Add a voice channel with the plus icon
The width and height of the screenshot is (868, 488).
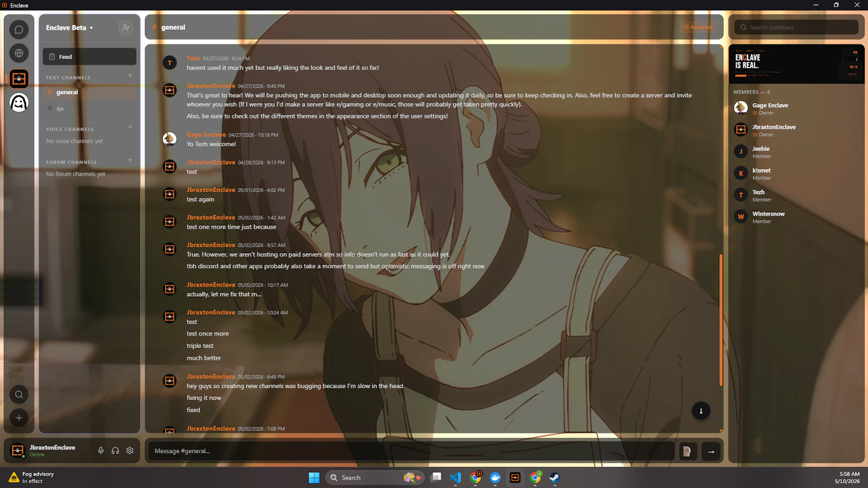130,127
